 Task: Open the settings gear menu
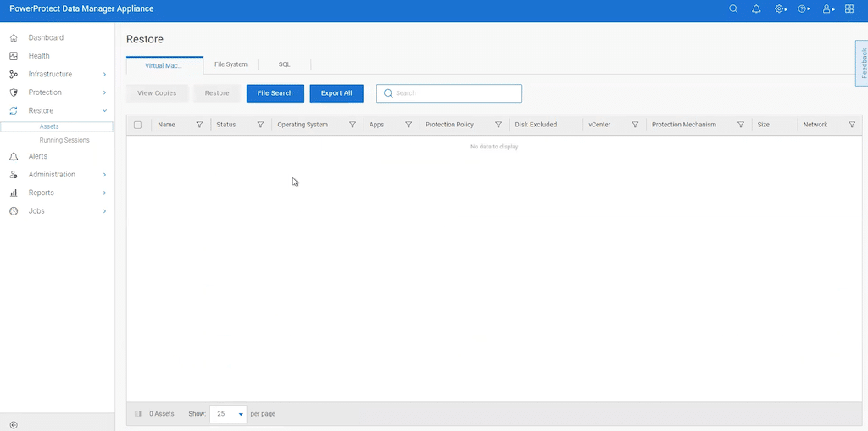[781, 8]
